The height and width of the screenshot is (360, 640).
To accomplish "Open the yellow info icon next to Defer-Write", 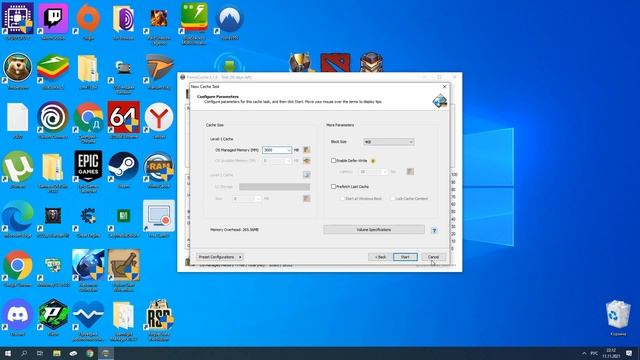I will pyautogui.click(x=373, y=161).
